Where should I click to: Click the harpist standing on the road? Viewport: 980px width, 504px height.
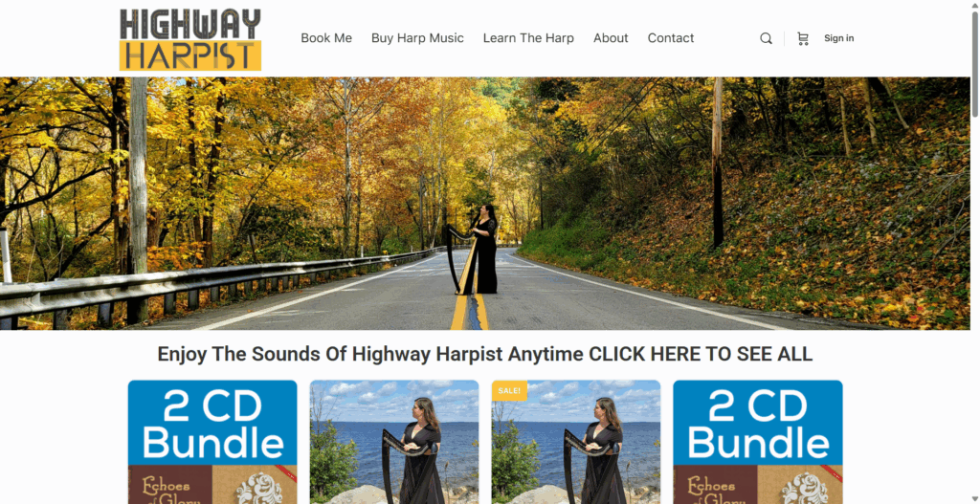coord(479,250)
